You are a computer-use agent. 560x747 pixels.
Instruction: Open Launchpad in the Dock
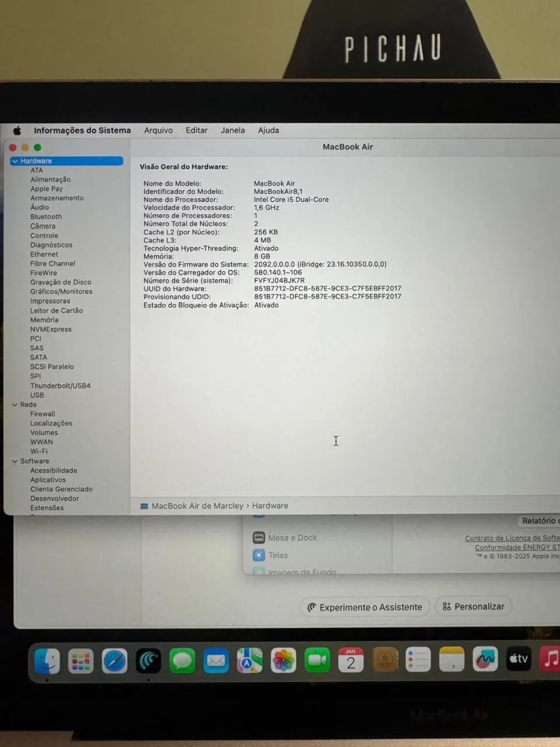click(x=80, y=661)
